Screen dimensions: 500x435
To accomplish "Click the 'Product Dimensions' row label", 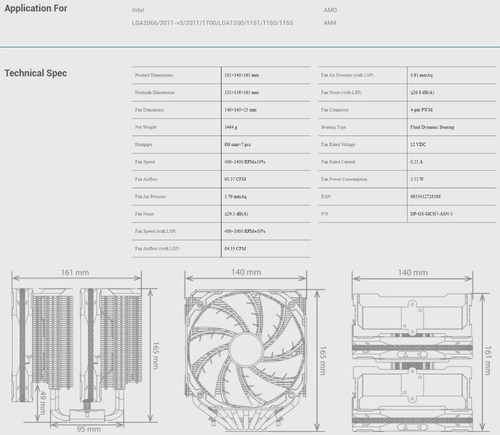I will coord(154,75).
